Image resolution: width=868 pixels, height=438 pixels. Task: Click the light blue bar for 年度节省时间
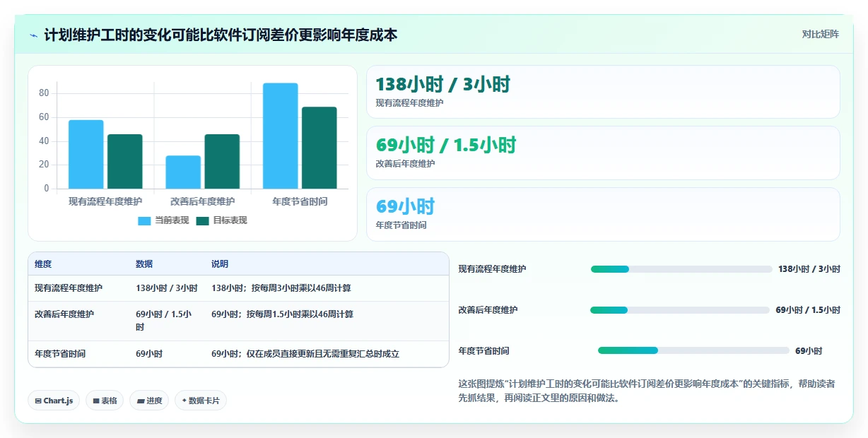point(281,136)
